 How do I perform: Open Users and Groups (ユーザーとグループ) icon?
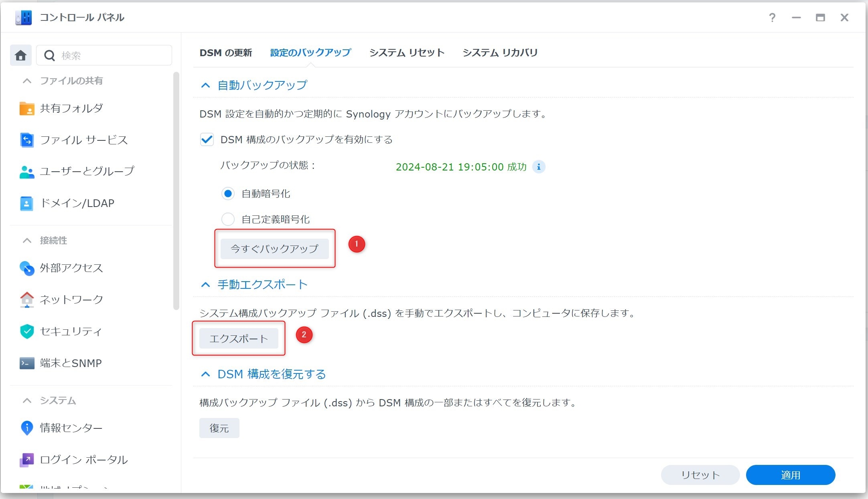[x=27, y=172]
